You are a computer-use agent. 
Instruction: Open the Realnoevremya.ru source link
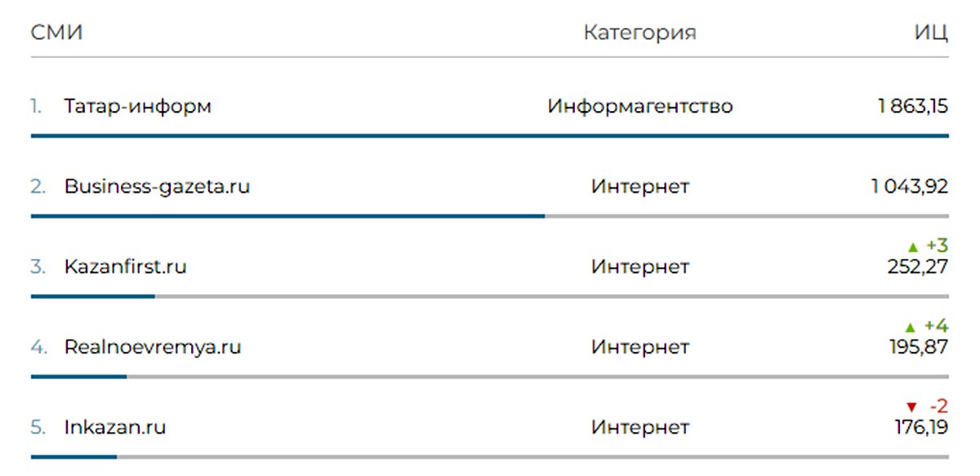[x=153, y=347]
